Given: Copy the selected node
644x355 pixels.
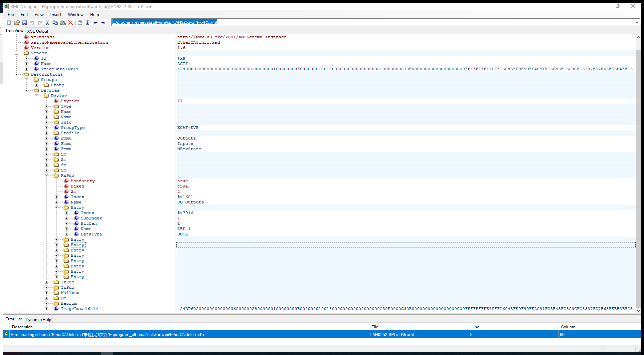Looking at the screenshot, I should 55,22.
